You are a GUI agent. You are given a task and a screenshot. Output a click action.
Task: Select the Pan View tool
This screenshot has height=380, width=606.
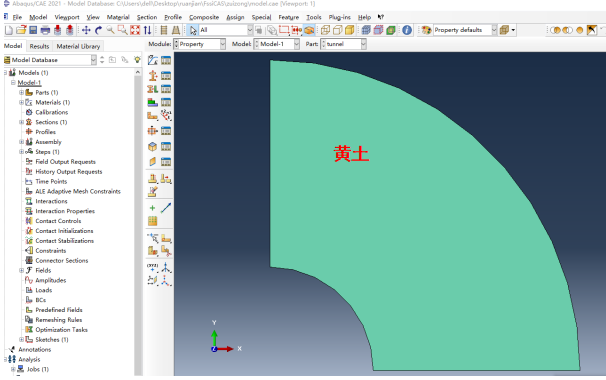coord(86,30)
